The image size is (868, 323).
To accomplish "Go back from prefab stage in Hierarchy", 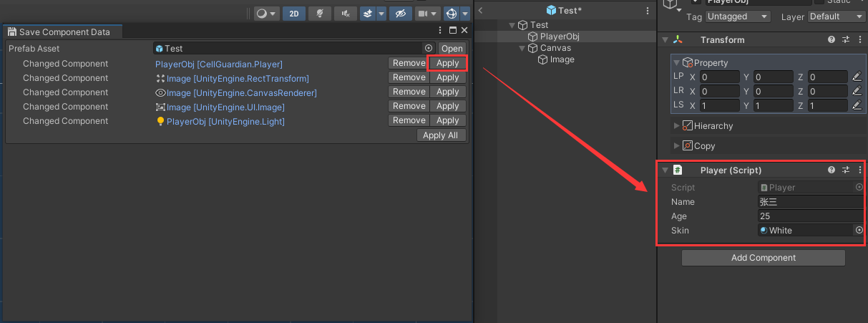I will 481,10.
